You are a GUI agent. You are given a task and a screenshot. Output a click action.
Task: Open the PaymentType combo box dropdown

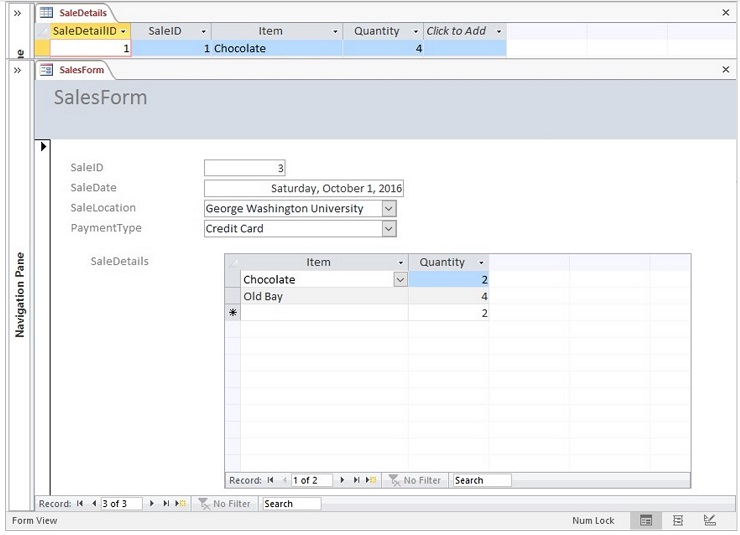pos(389,229)
